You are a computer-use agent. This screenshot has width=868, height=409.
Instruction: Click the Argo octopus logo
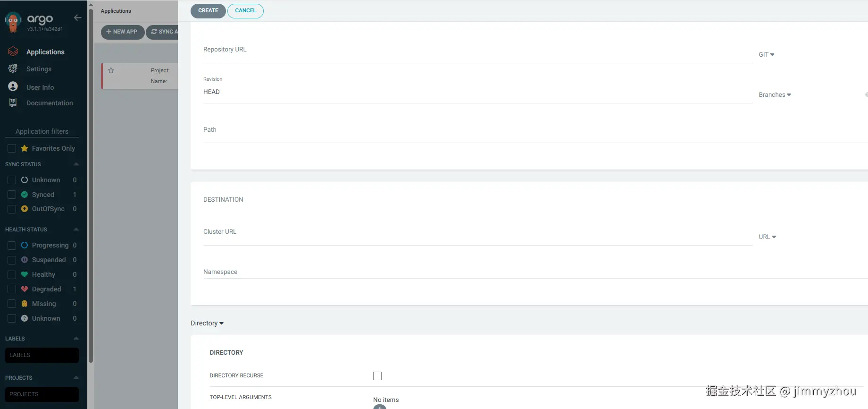click(13, 22)
